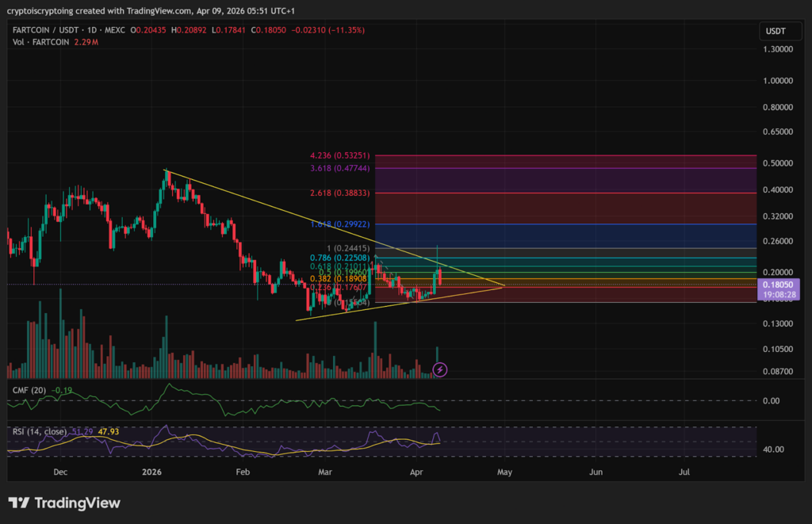Viewport: 812px width, 524px height.
Task: Click the highlighted 0.18050 price label on the scale
Action: pyautogui.click(x=777, y=285)
